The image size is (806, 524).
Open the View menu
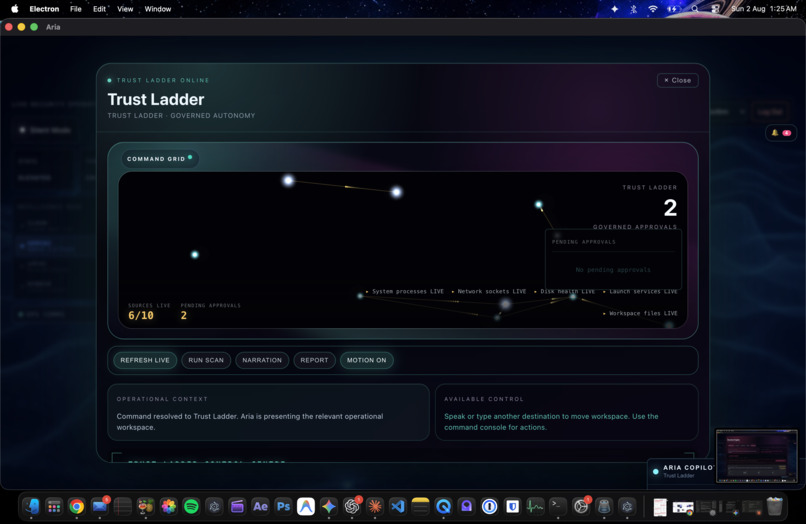pos(125,9)
